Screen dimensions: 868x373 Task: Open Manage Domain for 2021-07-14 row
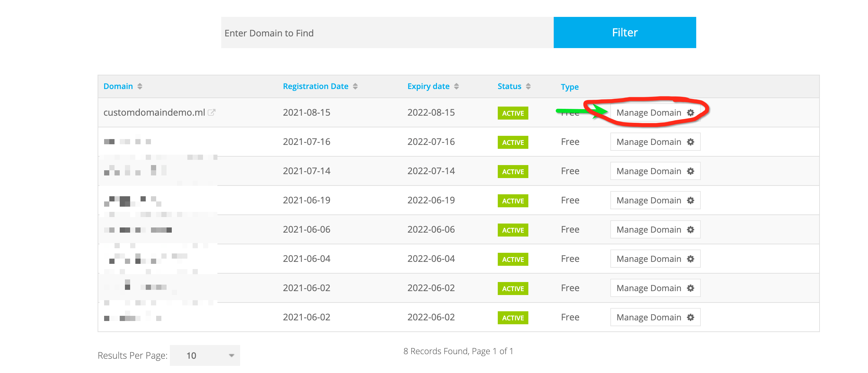(655, 171)
